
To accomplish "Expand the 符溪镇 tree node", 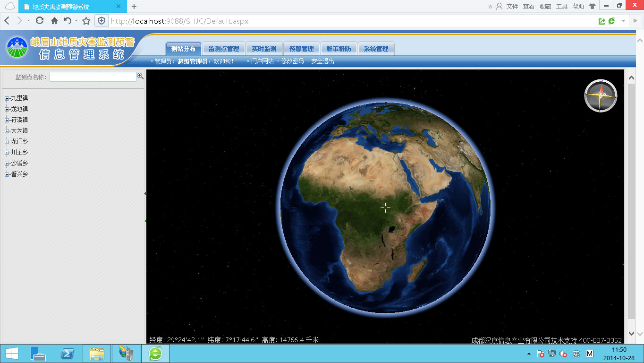I will click(7, 120).
